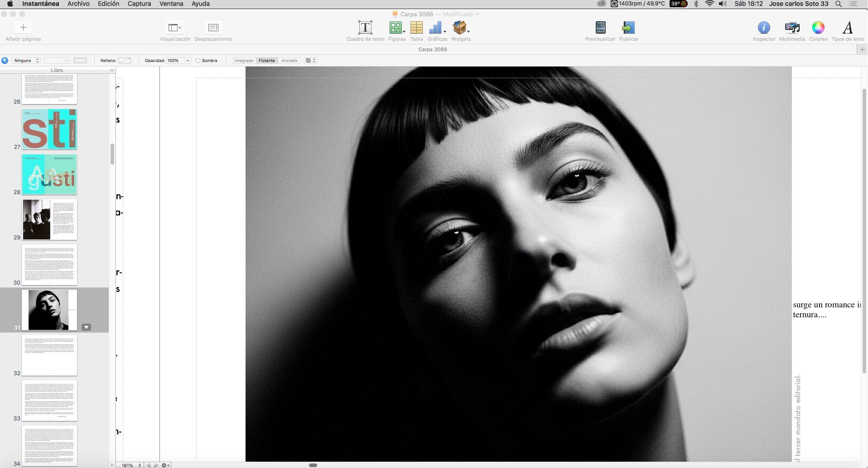Select page 29 thumbnail

point(49,220)
